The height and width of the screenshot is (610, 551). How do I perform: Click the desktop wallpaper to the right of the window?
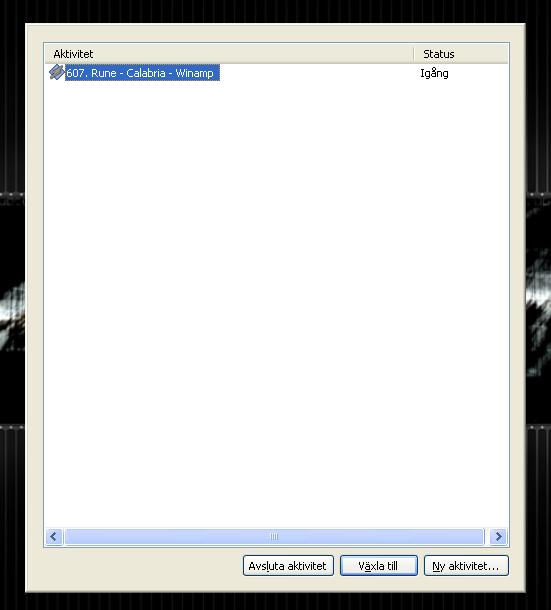(x=539, y=311)
